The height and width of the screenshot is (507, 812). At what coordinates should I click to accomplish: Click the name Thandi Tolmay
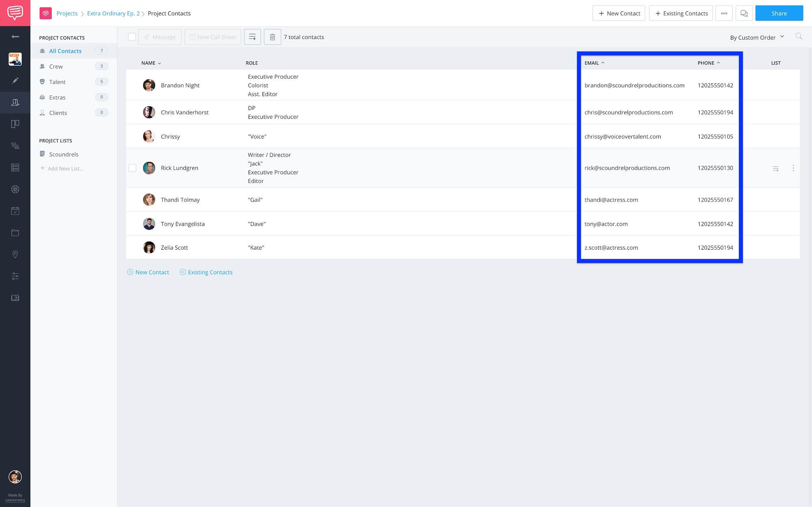pyautogui.click(x=180, y=200)
